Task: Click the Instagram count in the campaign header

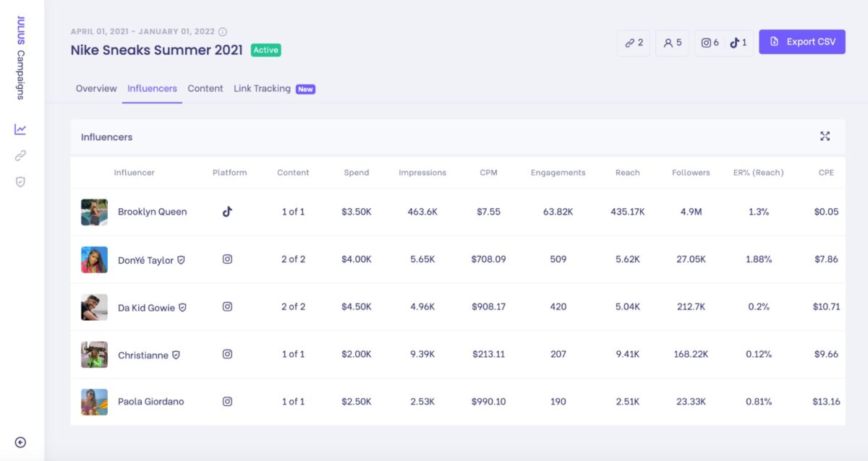Action: pyautogui.click(x=709, y=43)
